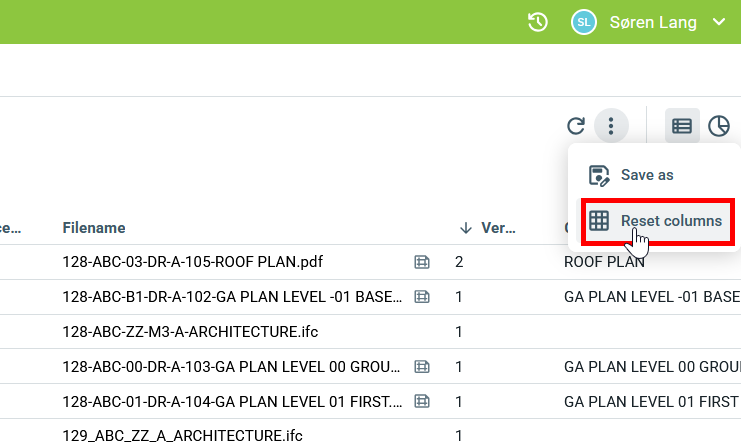Click the drawing icon beside ROOF PLAN pdf
This screenshot has height=442, width=741.
pyautogui.click(x=422, y=262)
